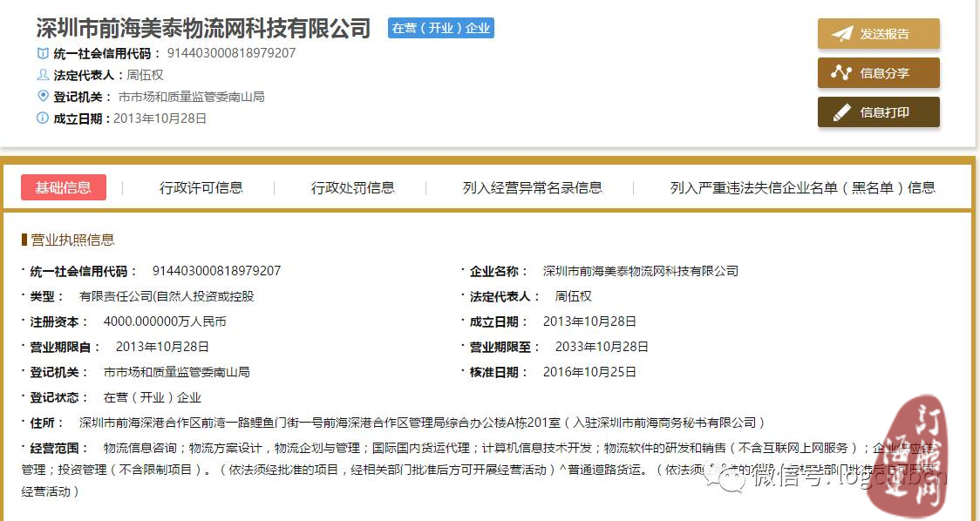Click the company title 深圳市前海美泰物流网科技有限公司
The image size is (980, 521).
tap(203, 28)
